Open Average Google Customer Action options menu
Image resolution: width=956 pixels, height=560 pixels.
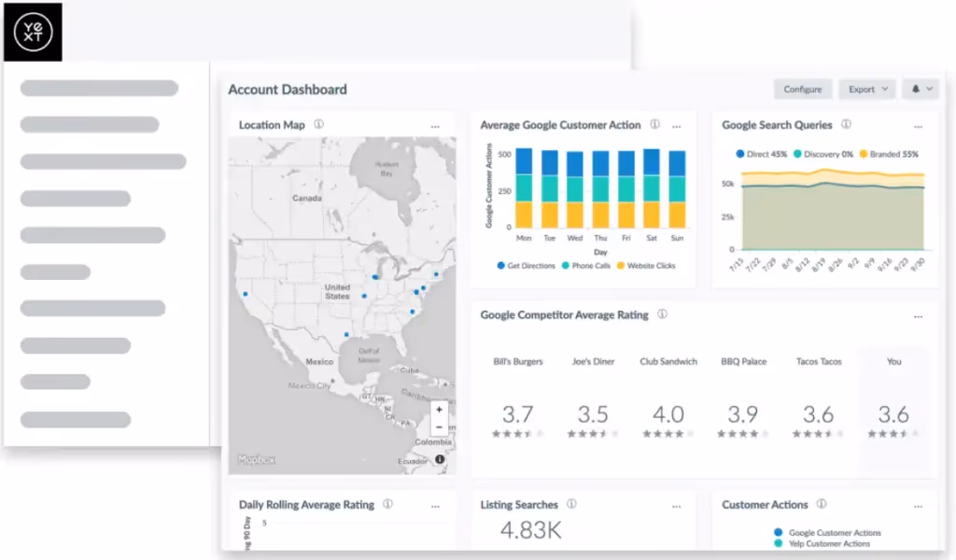click(x=677, y=127)
